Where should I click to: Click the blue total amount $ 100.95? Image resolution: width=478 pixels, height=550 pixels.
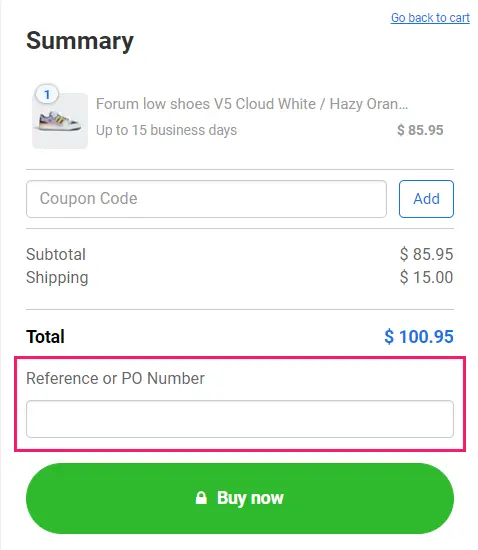point(419,337)
